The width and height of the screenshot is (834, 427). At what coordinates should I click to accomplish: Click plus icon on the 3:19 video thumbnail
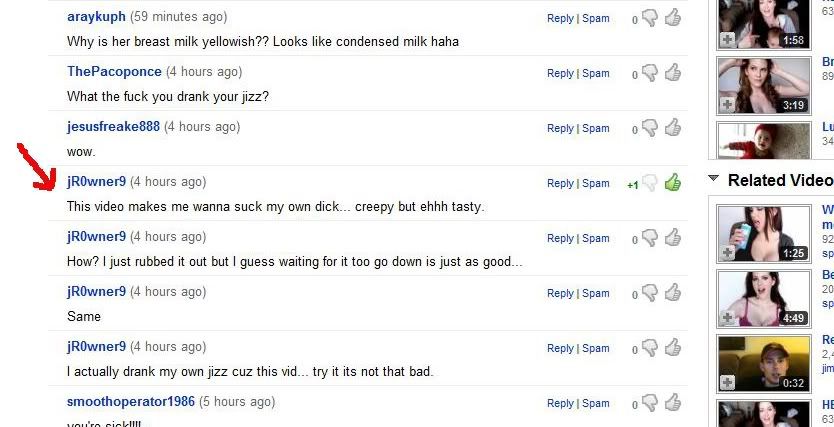click(727, 104)
